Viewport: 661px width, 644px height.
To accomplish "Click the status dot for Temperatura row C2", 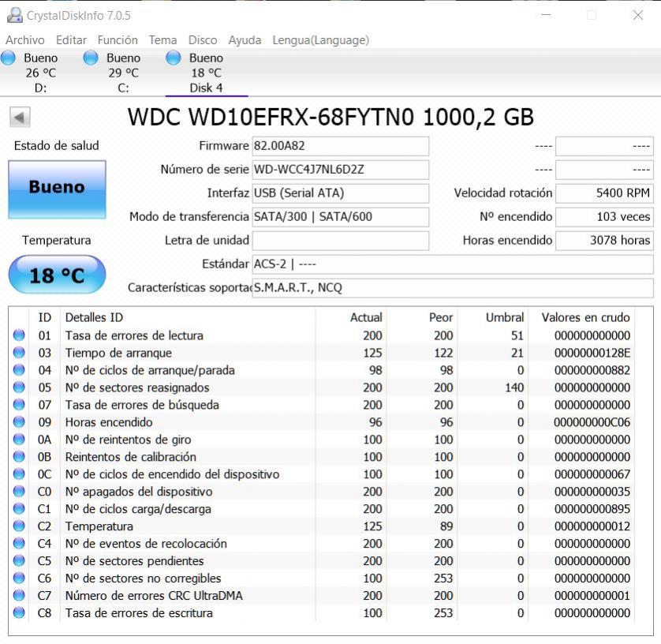I will pos(19,526).
